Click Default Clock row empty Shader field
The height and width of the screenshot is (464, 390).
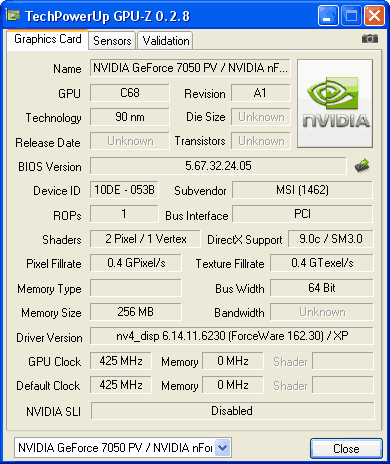pos(343,385)
